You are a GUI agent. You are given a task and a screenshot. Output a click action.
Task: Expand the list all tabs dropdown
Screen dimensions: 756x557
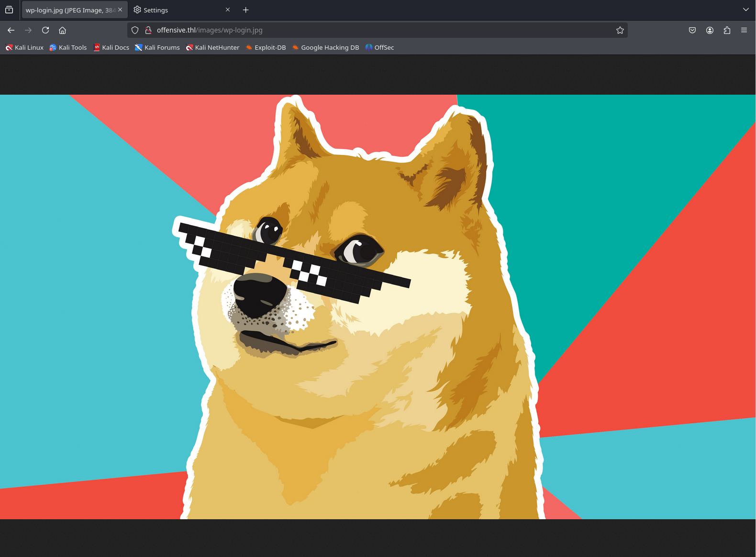(x=745, y=10)
